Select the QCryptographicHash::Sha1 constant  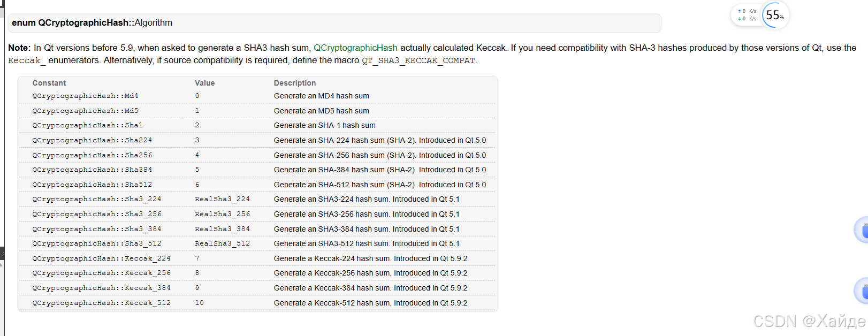[x=87, y=125]
